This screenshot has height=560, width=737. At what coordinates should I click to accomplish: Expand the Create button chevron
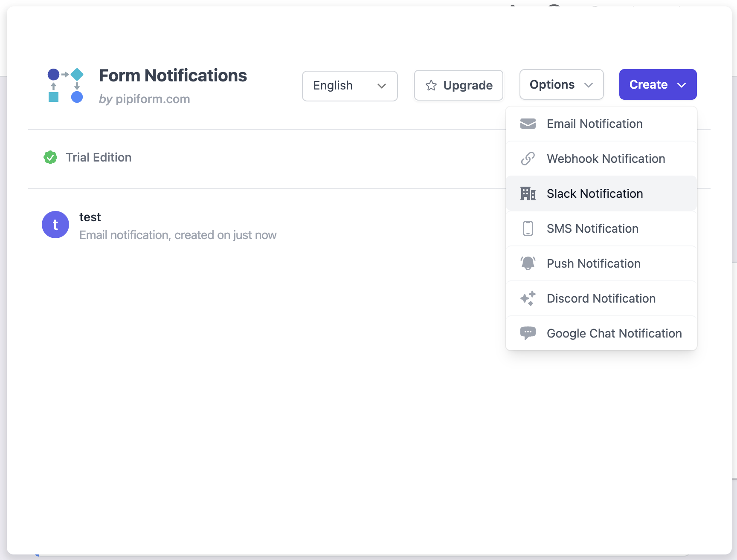click(682, 84)
